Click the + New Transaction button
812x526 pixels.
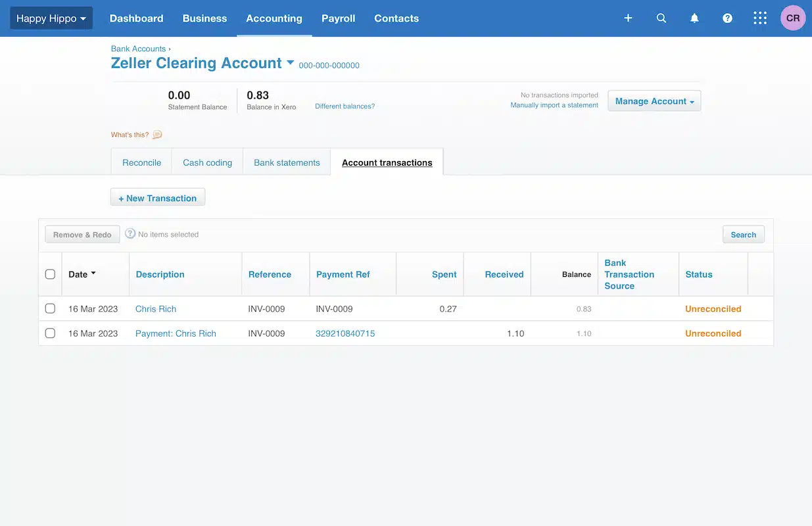point(158,198)
